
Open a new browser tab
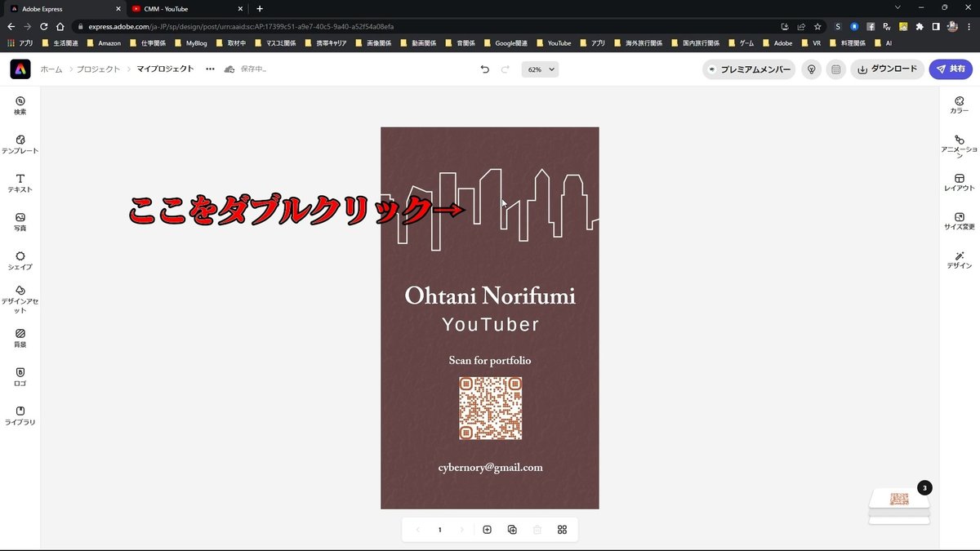pyautogui.click(x=260, y=8)
